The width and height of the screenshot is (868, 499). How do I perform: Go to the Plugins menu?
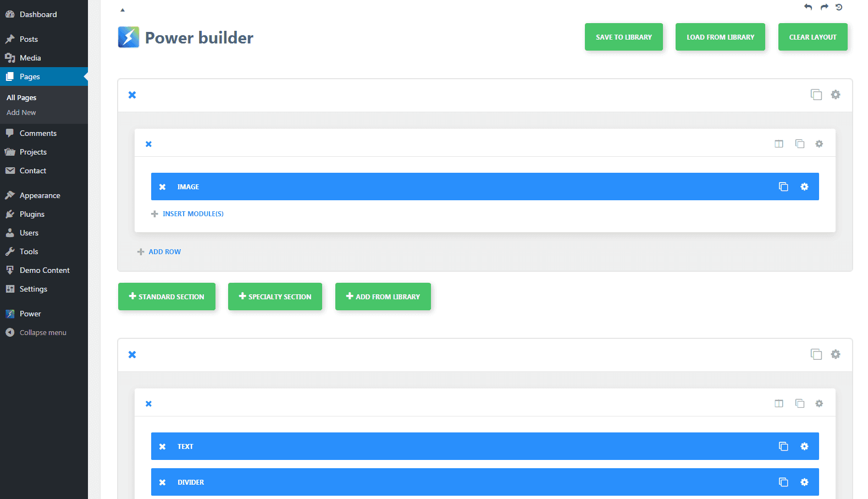32,215
